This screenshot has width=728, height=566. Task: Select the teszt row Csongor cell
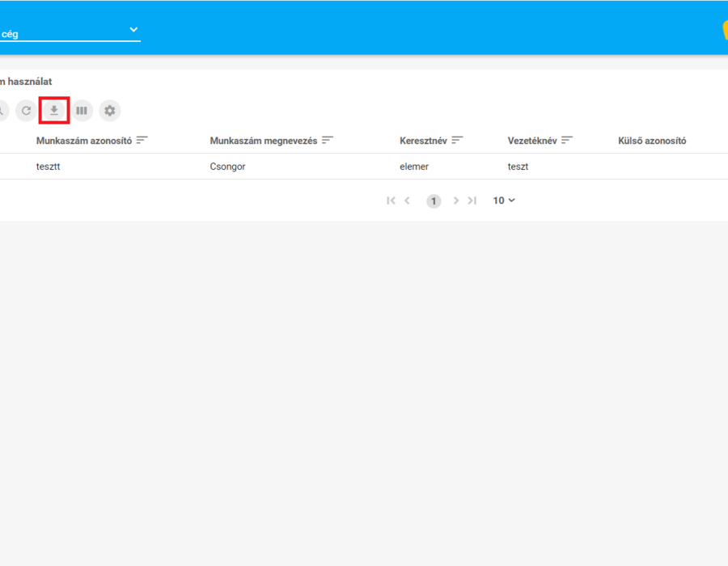coord(227,167)
